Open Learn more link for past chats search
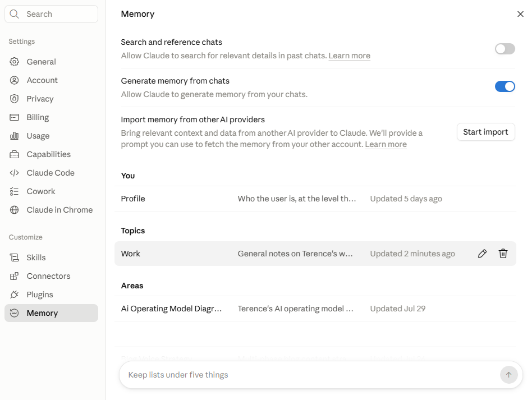The height and width of the screenshot is (400, 532). (x=349, y=56)
